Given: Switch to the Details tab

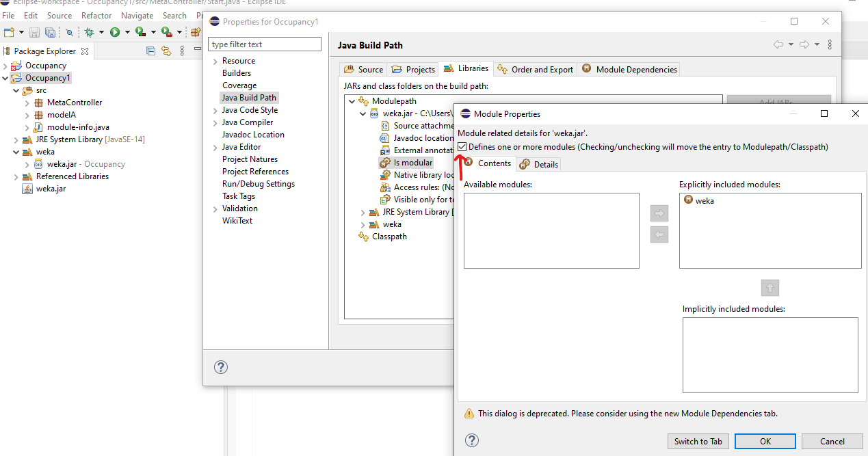Looking at the screenshot, I should 539,164.
